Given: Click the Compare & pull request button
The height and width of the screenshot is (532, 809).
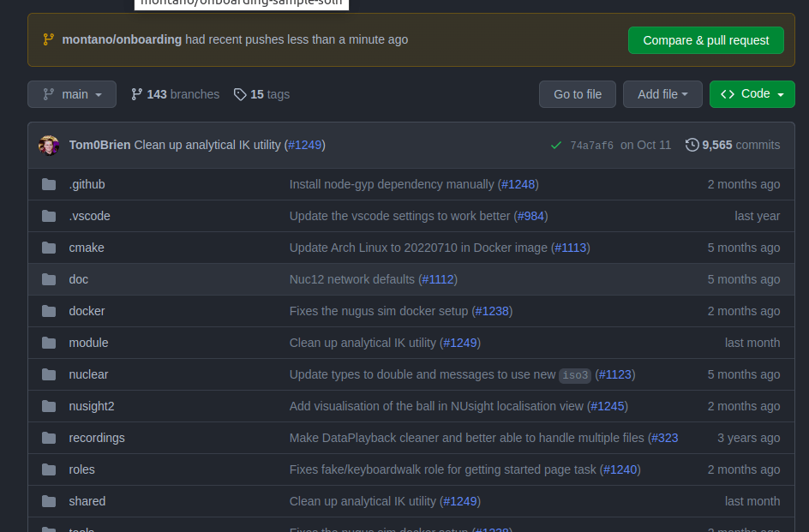Looking at the screenshot, I should click(x=705, y=39).
